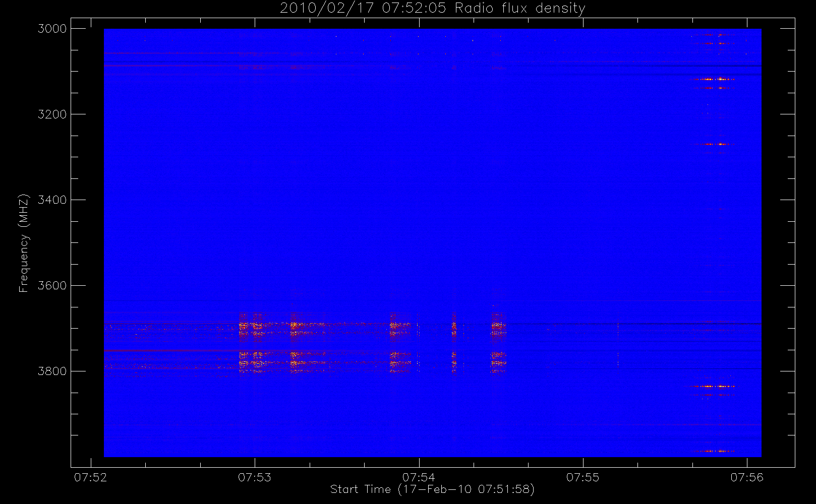Click the "Start Time (17-Feb-10 07:51:58)" label
The width and height of the screenshot is (816, 504).
(432, 489)
